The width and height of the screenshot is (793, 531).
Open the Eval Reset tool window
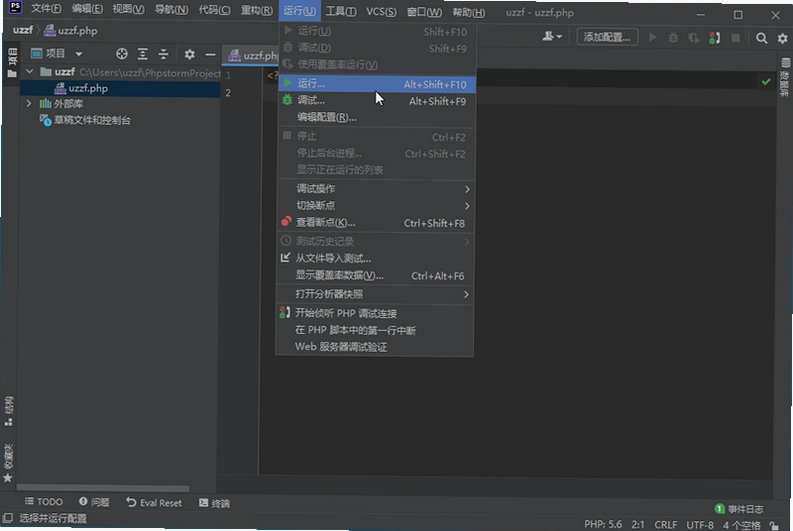[x=154, y=503]
